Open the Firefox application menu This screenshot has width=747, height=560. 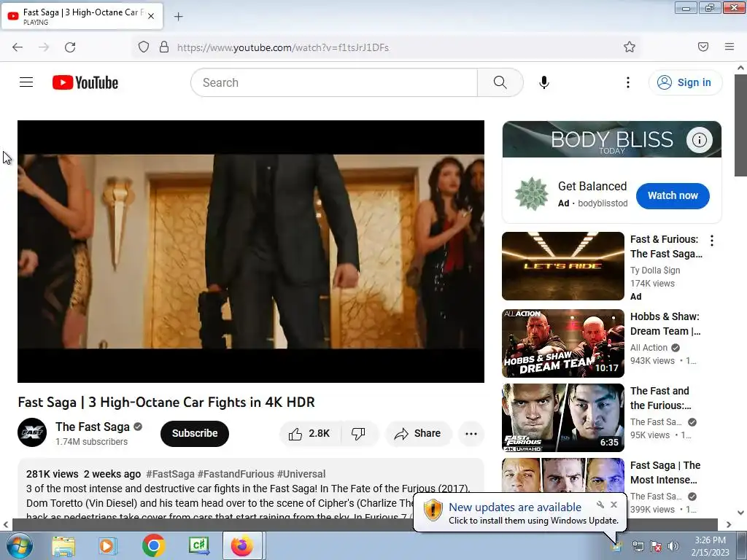(x=729, y=47)
